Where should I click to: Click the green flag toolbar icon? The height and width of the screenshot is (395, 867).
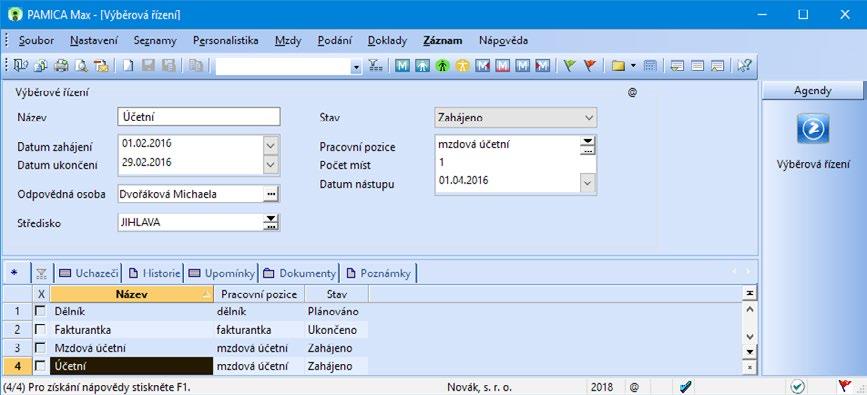pyautogui.click(x=570, y=66)
